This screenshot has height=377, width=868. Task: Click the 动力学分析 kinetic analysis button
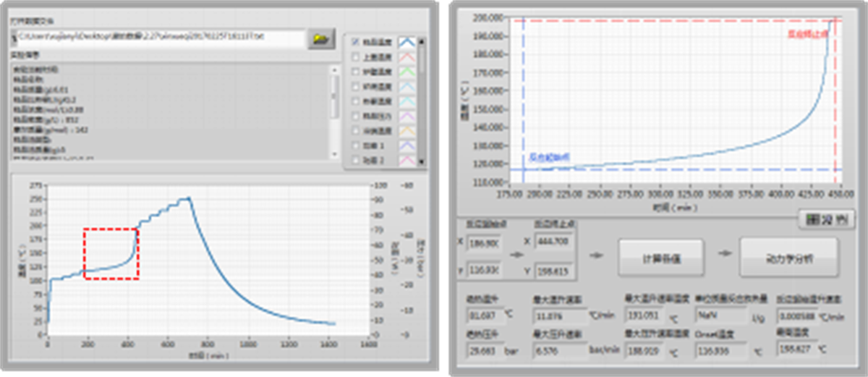point(788,258)
